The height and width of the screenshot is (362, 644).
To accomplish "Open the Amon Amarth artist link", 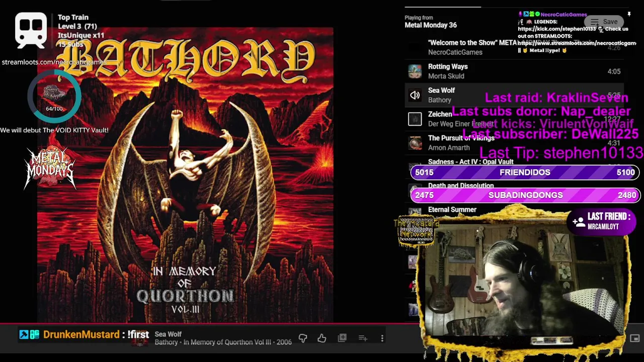I will click(449, 148).
